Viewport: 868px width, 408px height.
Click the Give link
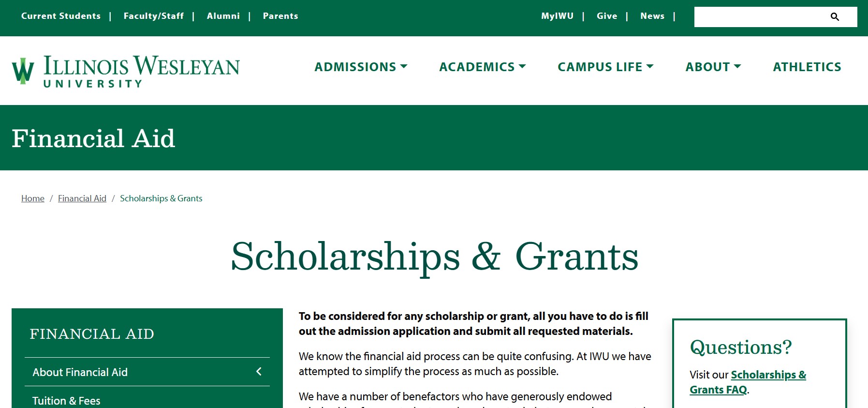tap(607, 16)
